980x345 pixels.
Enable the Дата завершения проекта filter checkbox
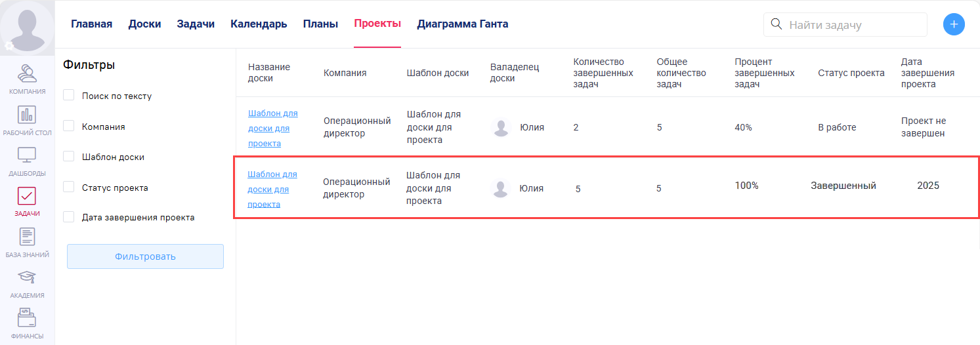68,217
